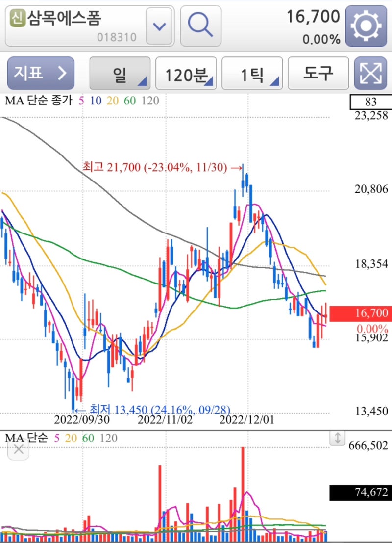This screenshot has height=543, width=392.
Task: Tap the MA 단순 volume legend label
Action: (26, 438)
